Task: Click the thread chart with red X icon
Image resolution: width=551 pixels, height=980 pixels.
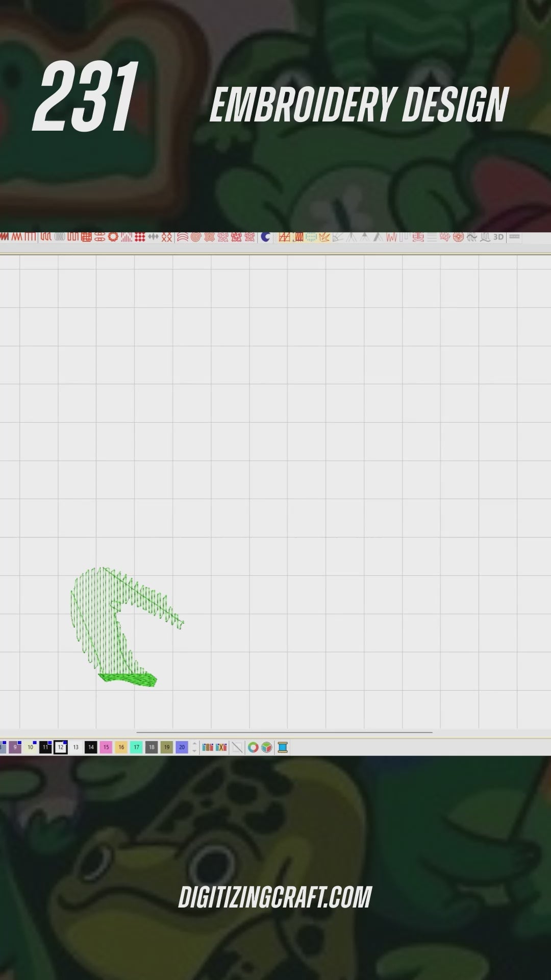Action: tap(221, 747)
